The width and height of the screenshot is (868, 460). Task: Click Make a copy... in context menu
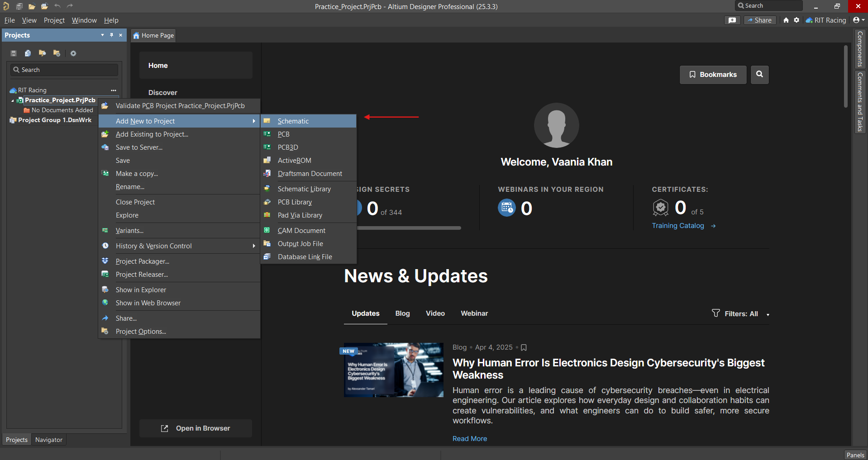(179, 174)
